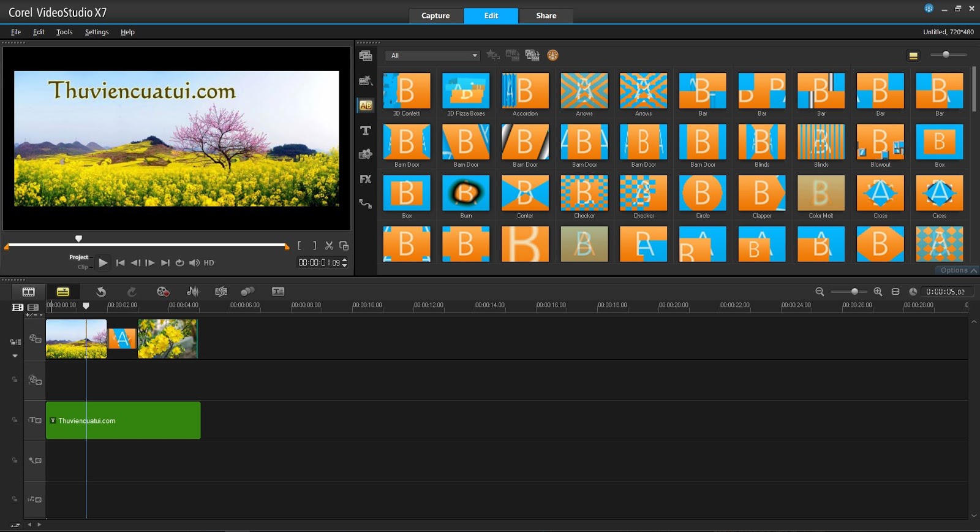Switch to Storyboard view
This screenshot has width=980, height=532.
point(29,292)
